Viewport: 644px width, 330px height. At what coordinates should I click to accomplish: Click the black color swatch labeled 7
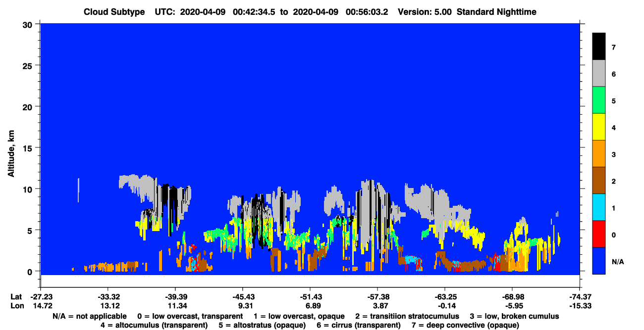click(599, 47)
